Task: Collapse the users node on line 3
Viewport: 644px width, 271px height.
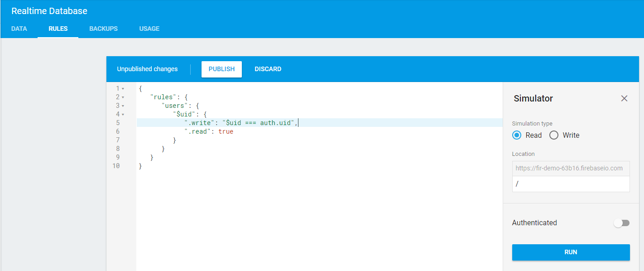Action: [x=122, y=105]
